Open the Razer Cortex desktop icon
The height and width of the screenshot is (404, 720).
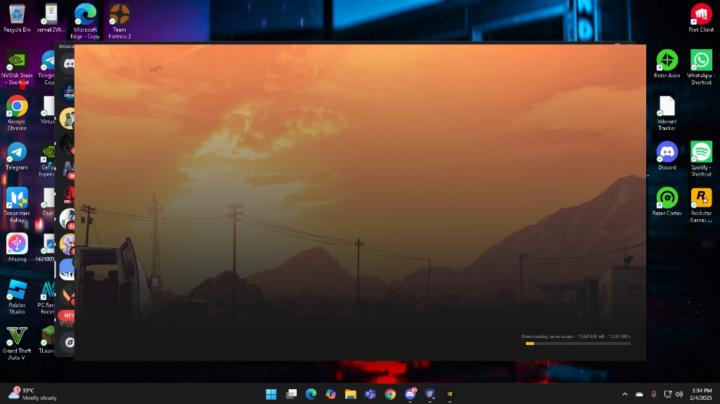coord(667,201)
